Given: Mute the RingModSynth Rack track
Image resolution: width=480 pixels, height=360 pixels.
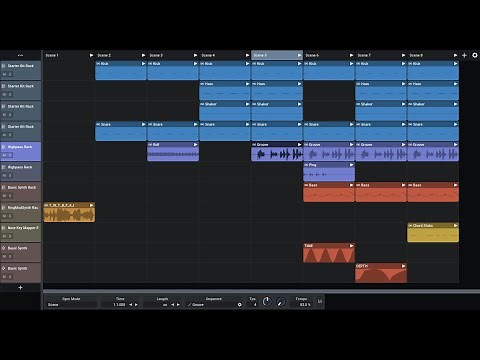Looking at the screenshot, I should click(4, 216).
